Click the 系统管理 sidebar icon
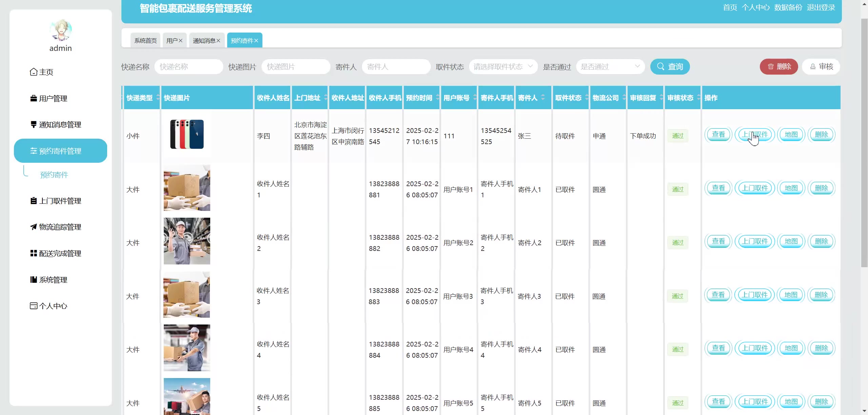 [x=34, y=280]
